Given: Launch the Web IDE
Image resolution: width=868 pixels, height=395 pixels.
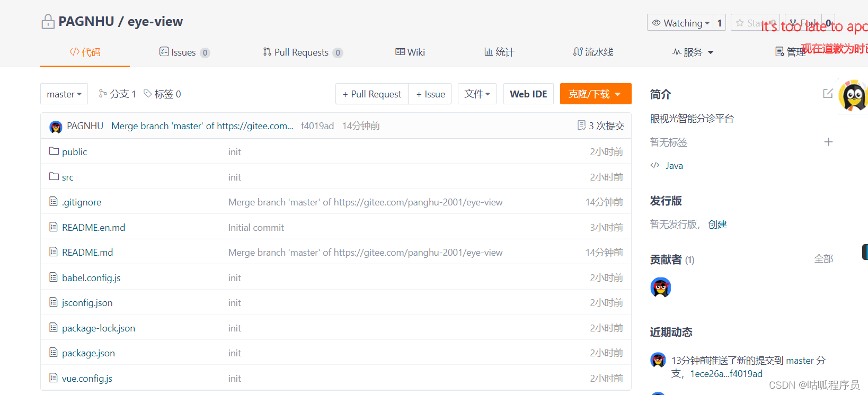Looking at the screenshot, I should pos(528,94).
